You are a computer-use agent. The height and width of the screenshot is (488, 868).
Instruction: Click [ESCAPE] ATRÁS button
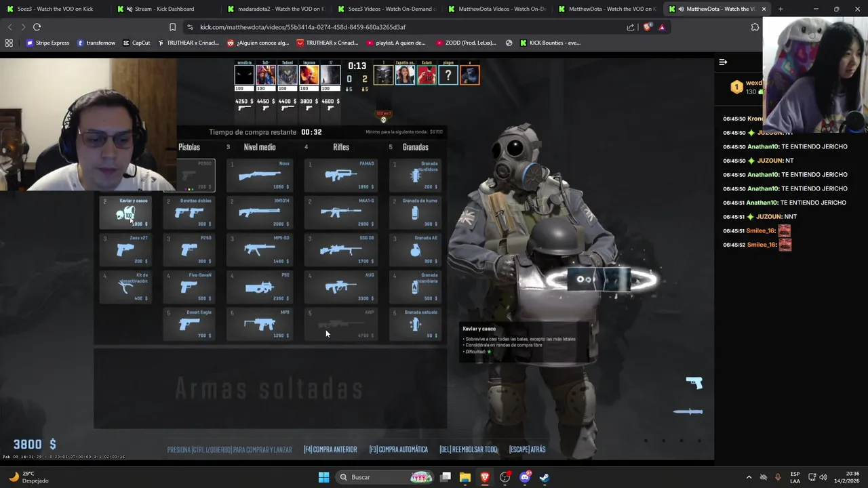[x=527, y=449]
